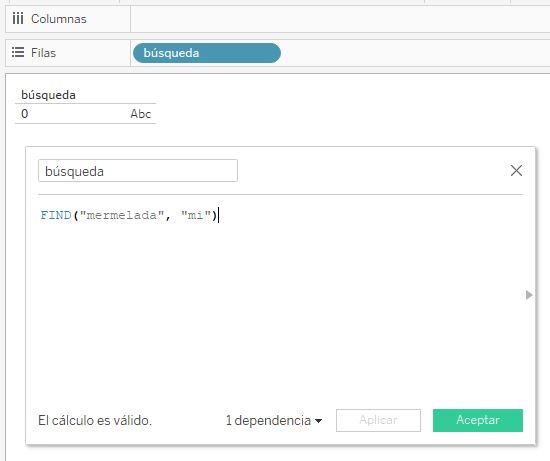Select the búsqueda pill in Filas

click(x=207, y=53)
